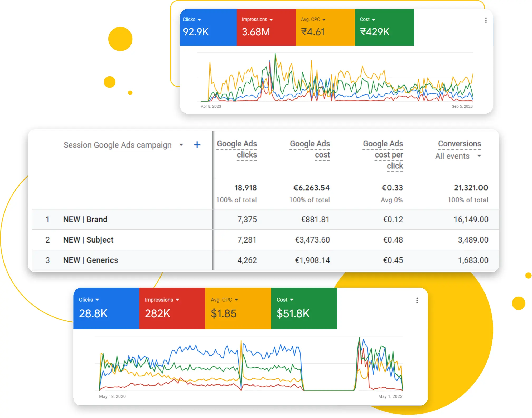Open the All events conversions dropdown
The width and height of the screenshot is (532, 418).
[479, 156]
